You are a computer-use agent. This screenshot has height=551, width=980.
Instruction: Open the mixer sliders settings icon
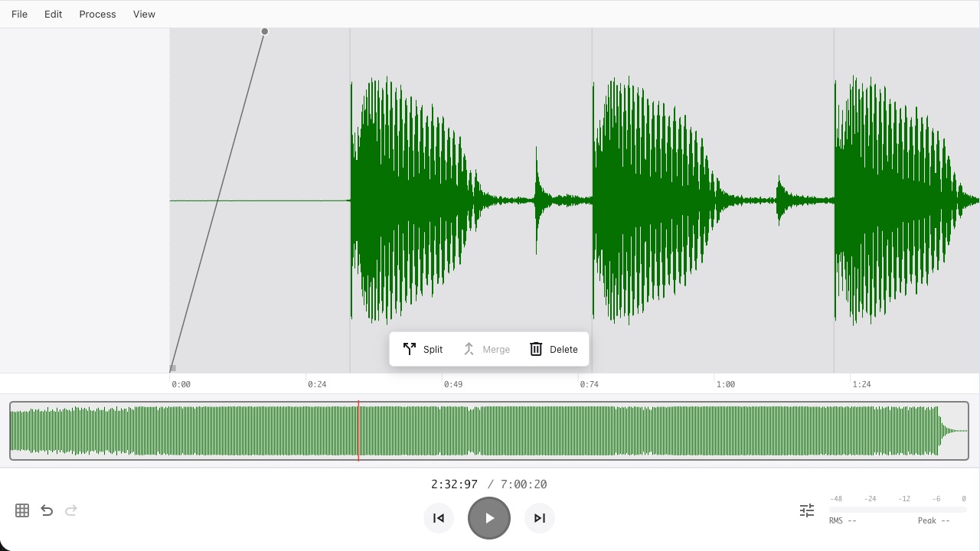pyautogui.click(x=807, y=510)
